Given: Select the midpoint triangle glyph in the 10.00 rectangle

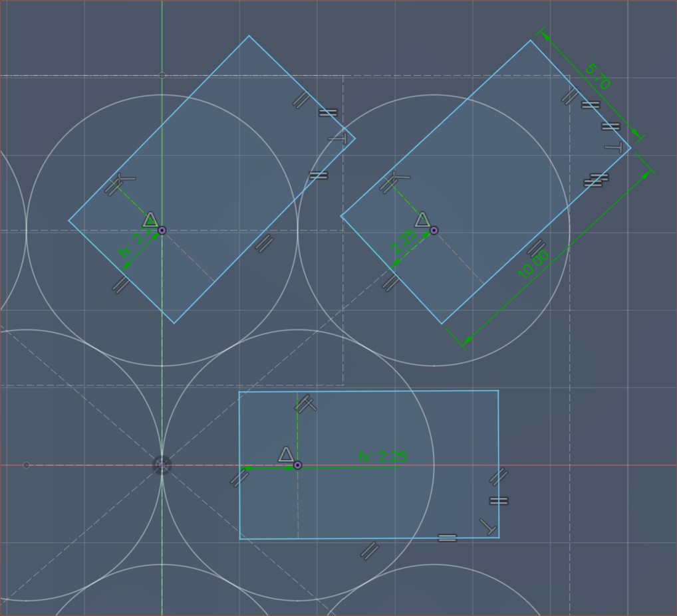Looking at the screenshot, I should (422, 219).
